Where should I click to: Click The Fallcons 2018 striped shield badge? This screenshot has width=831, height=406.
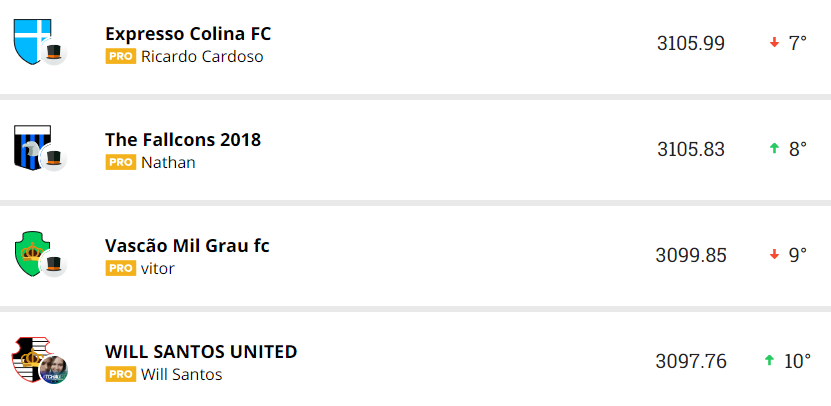[x=30, y=145]
